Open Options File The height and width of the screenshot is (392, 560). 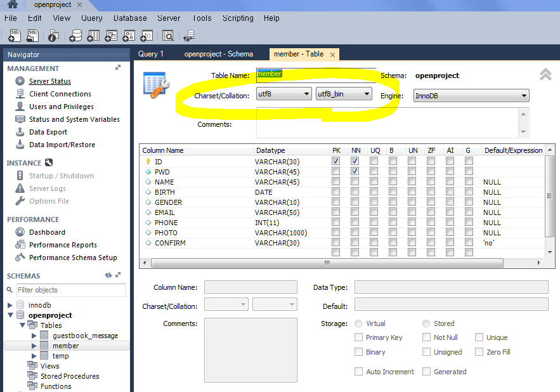pyautogui.click(x=49, y=201)
